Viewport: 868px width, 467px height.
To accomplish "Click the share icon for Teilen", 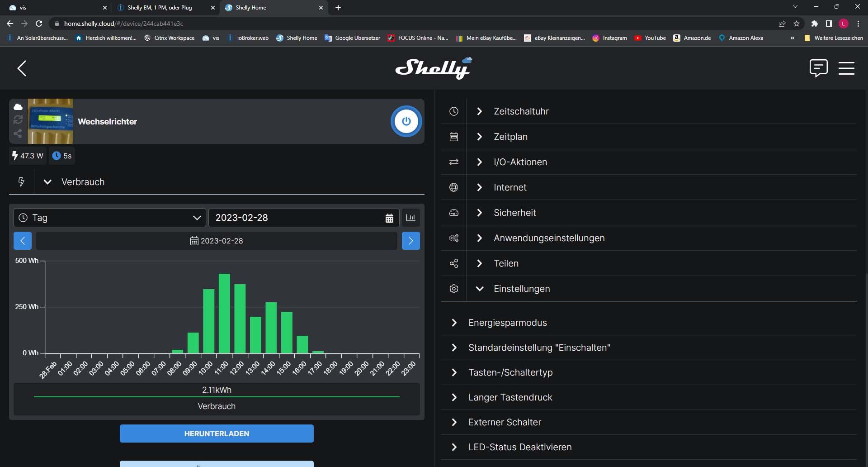I will (454, 263).
